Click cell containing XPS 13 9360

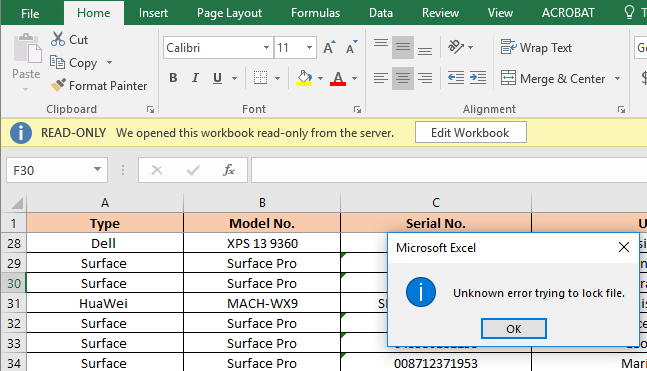[262, 243]
